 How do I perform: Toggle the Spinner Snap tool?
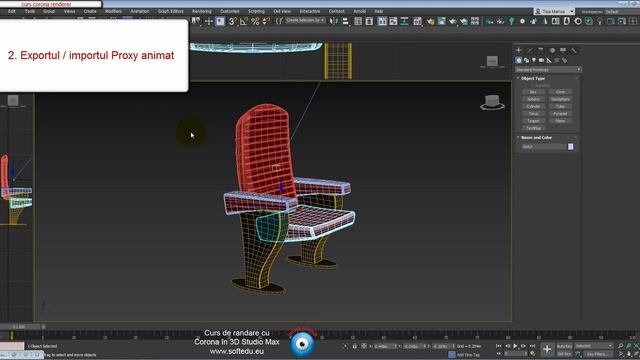[x=266, y=21]
